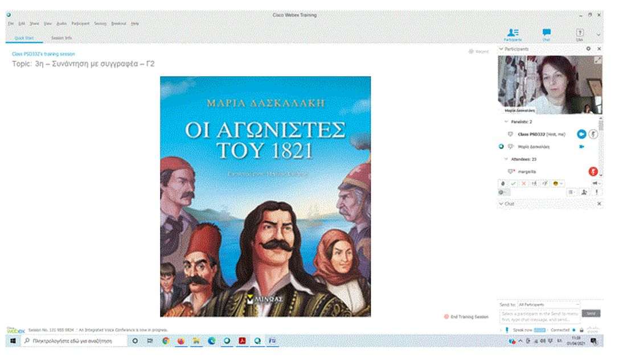Click the Go Faster feedback icon
This screenshot has width=623, height=364.
click(534, 183)
